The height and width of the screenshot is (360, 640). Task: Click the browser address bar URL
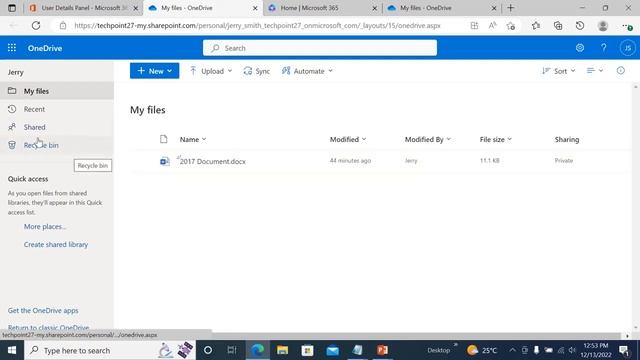click(257, 25)
